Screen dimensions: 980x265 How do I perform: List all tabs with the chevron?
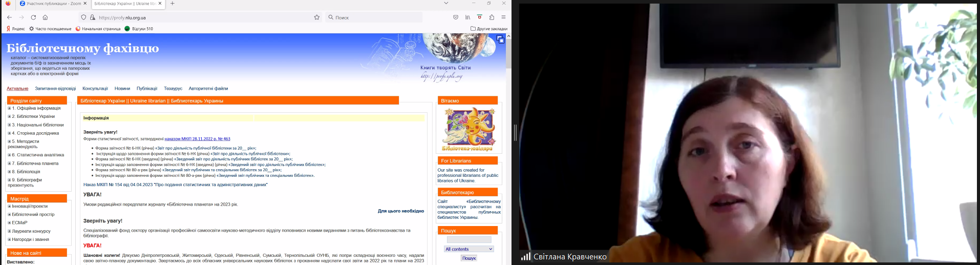click(x=446, y=3)
